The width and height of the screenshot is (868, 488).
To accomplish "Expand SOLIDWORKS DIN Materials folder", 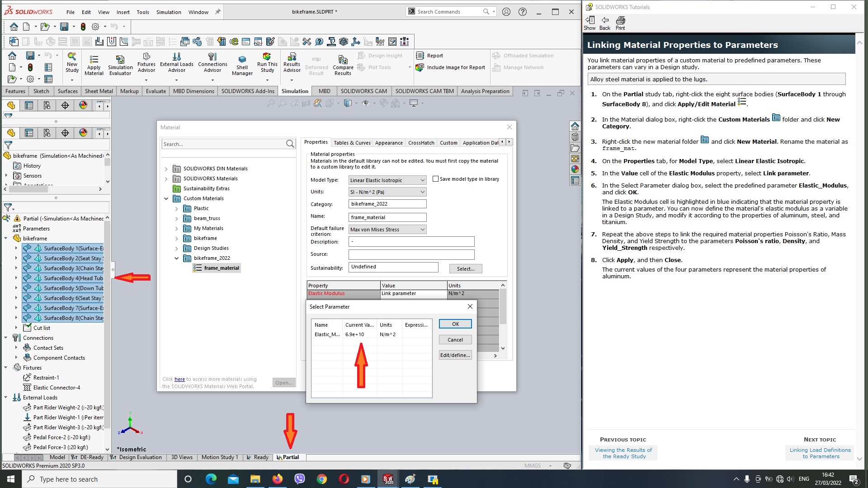I will tap(166, 169).
